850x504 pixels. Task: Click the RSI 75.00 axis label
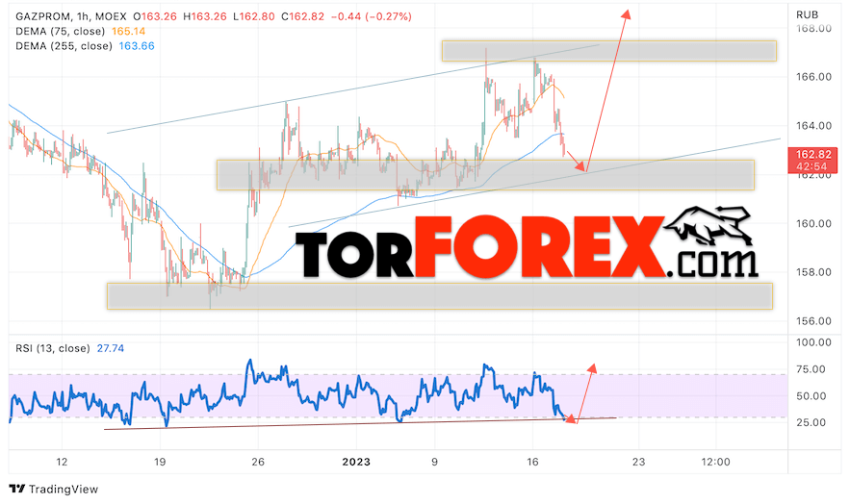click(811, 369)
